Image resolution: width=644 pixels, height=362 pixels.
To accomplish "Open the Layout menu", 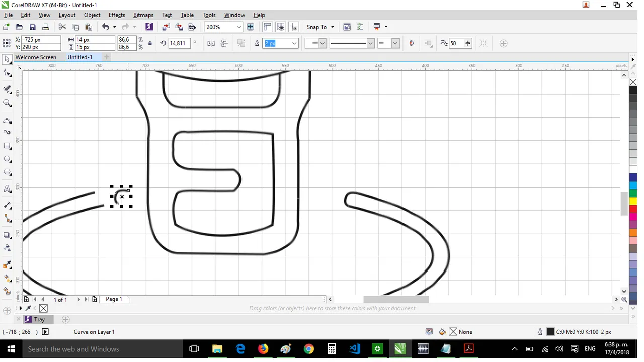I will pyautogui.click(x=67, y=15).
